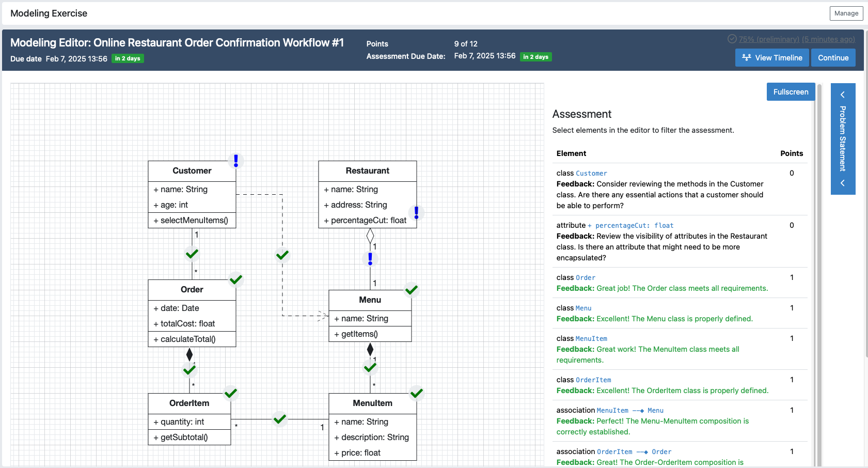Click the green checkmark on the Customer-Menu dependency
The width and height of the screenshot is (868, 468).
282,255
